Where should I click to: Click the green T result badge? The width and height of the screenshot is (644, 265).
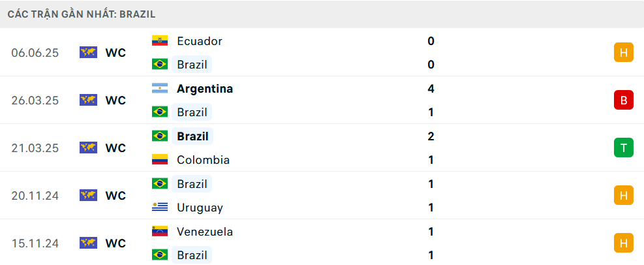pyautogui.click(x=624, y=148)
